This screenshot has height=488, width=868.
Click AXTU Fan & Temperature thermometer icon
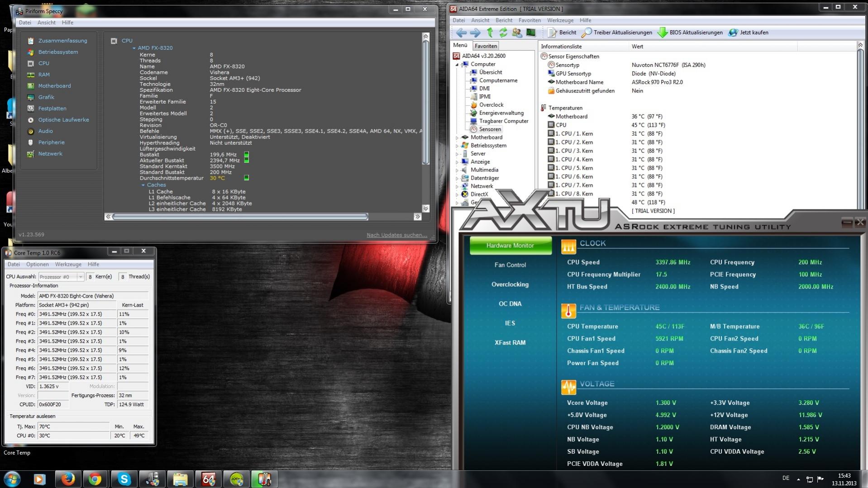click(x=568, y=310)
